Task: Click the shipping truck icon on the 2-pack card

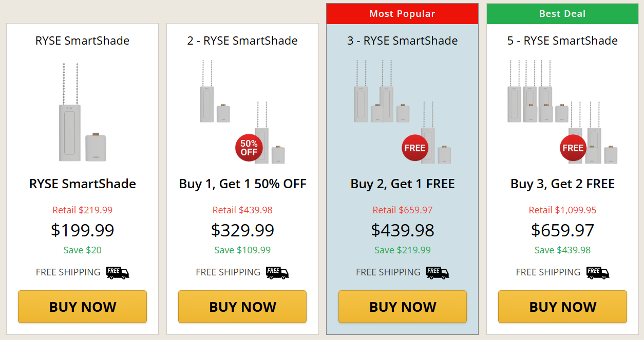Action: click(277, 273)
